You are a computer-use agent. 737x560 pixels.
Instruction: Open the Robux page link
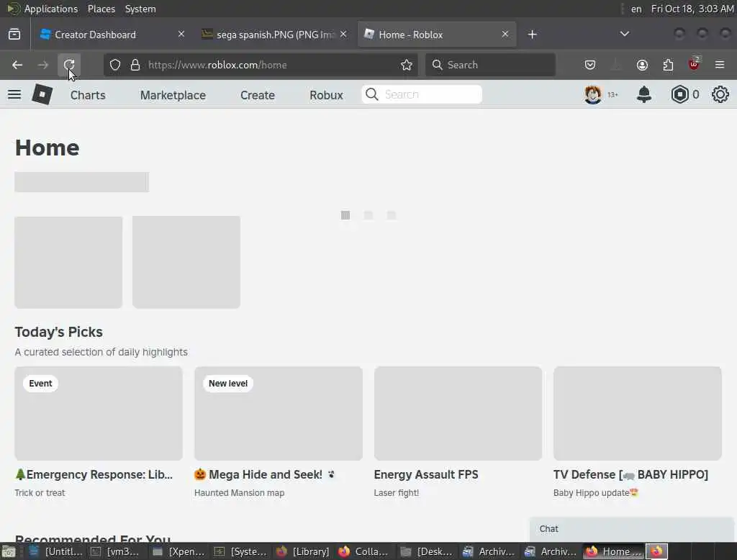point(326,95)
